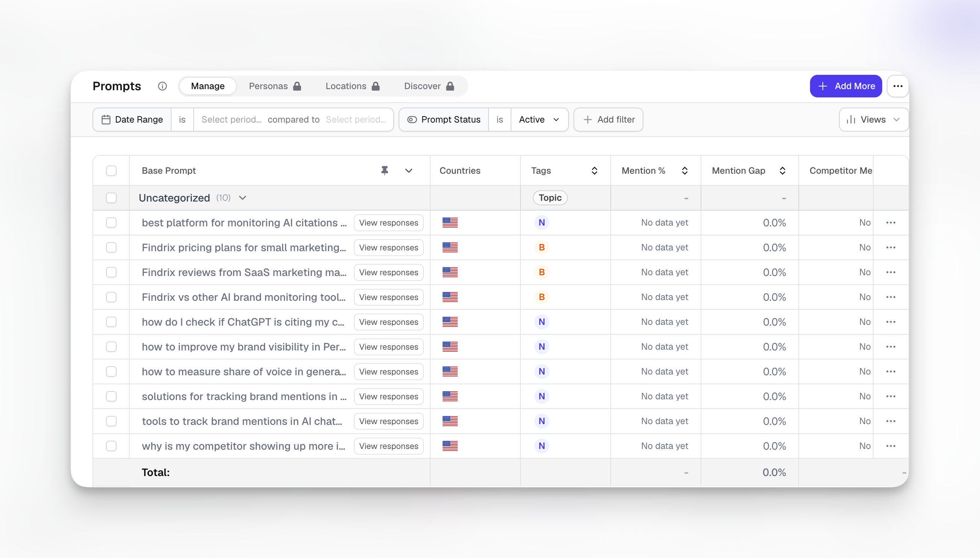Open the three-dot menu beside Add More

tap(898, 86)
